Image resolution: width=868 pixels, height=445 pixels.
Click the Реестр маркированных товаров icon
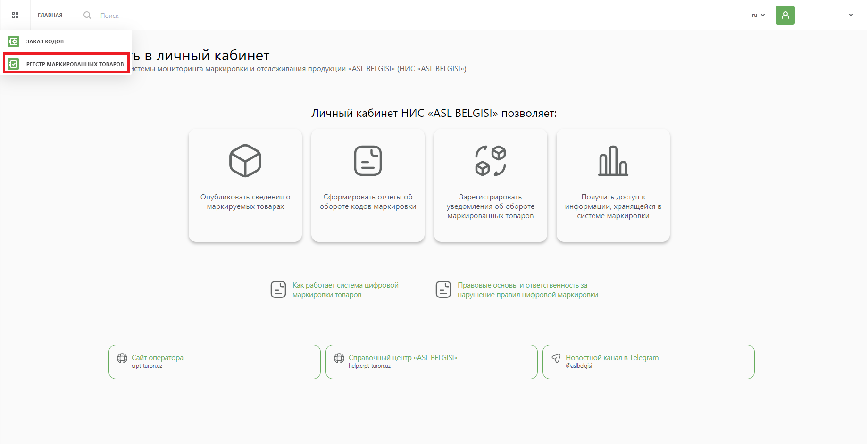(x=14, y=64)
